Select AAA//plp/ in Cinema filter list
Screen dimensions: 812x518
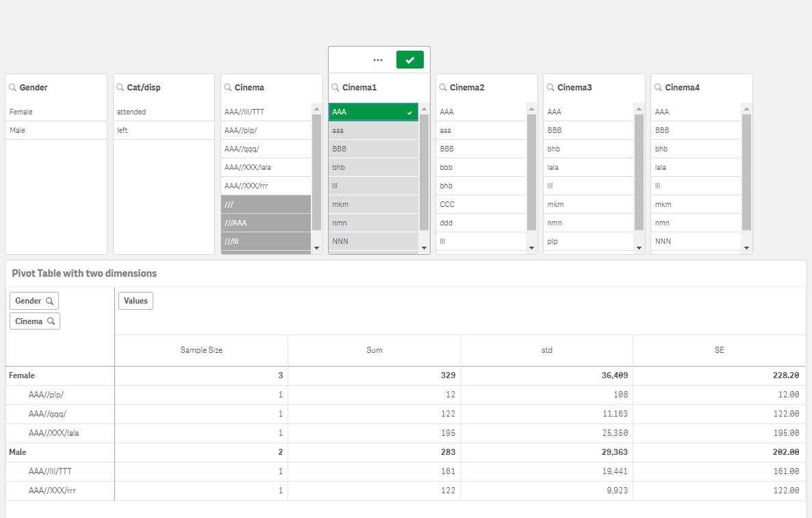(x=266, y=131)
